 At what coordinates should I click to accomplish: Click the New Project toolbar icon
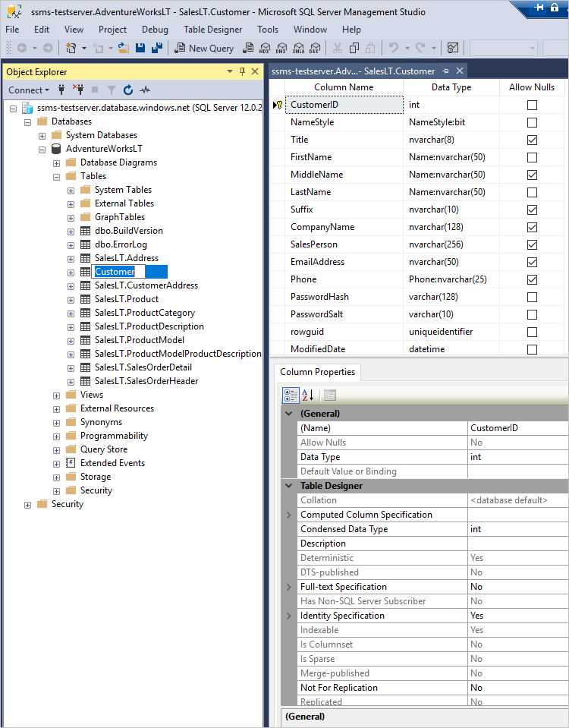[x=71, y=48]
